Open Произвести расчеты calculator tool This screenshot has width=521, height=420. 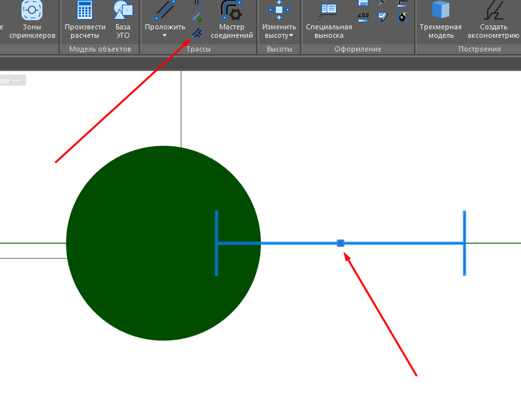pos(85,11)
